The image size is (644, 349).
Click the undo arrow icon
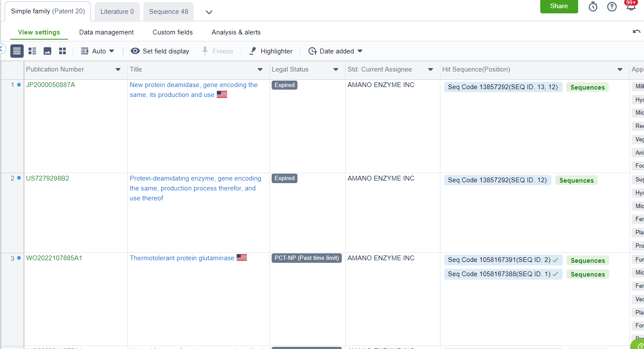pos(636,32)
